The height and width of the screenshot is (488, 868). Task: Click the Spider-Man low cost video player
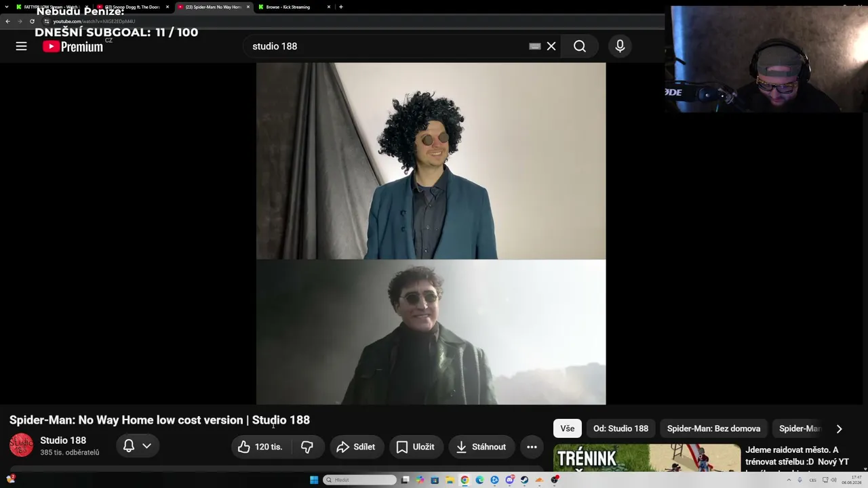431,234
